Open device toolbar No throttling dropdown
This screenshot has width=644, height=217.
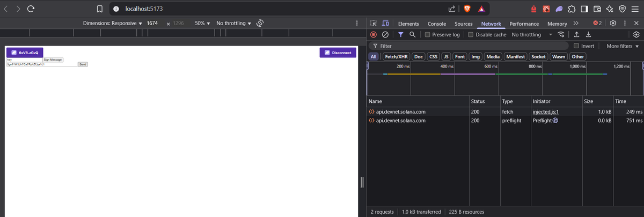tap(233, 24)
